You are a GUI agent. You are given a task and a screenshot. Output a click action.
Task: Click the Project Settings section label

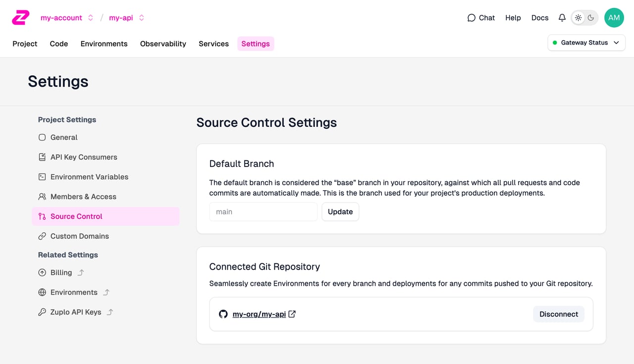[x=67, y=119]
